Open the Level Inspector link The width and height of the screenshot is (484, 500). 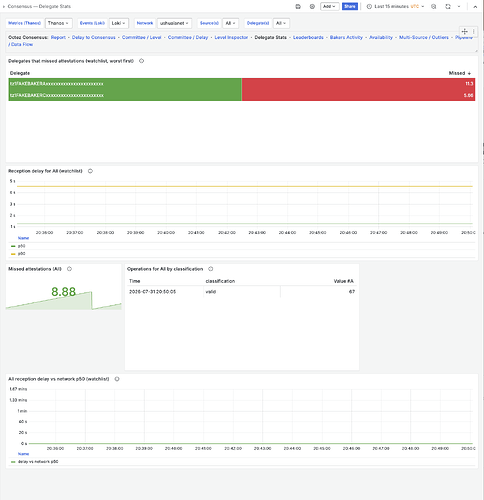(231, 37)
